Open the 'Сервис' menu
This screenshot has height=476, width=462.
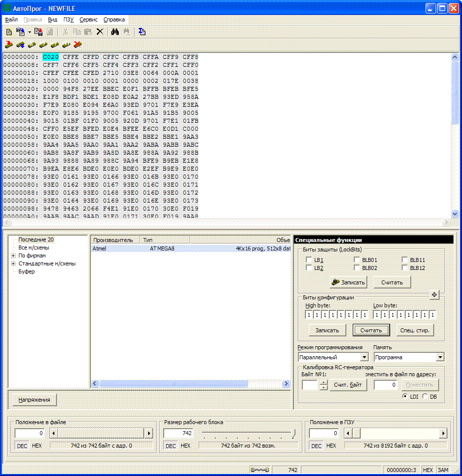pos(88,20)
